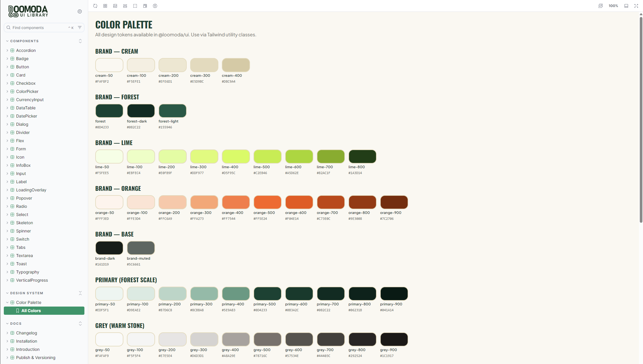Enable the measure ruler tool
The image size is (643, 364).
(x=125, y=6)
